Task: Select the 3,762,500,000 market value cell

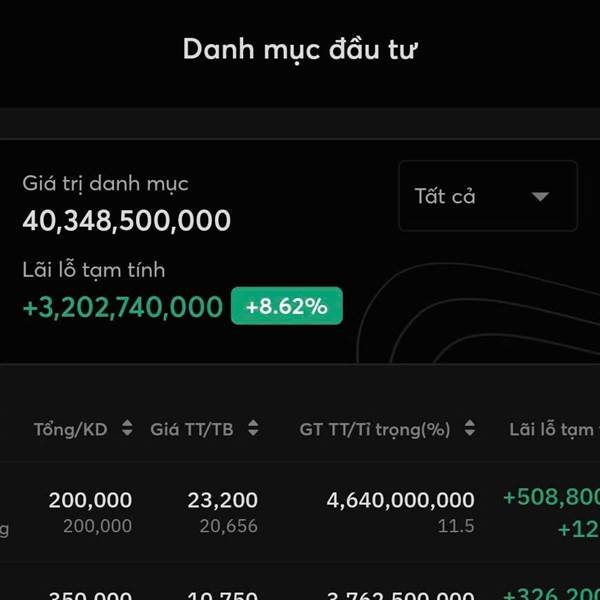Action: [400, 594]
